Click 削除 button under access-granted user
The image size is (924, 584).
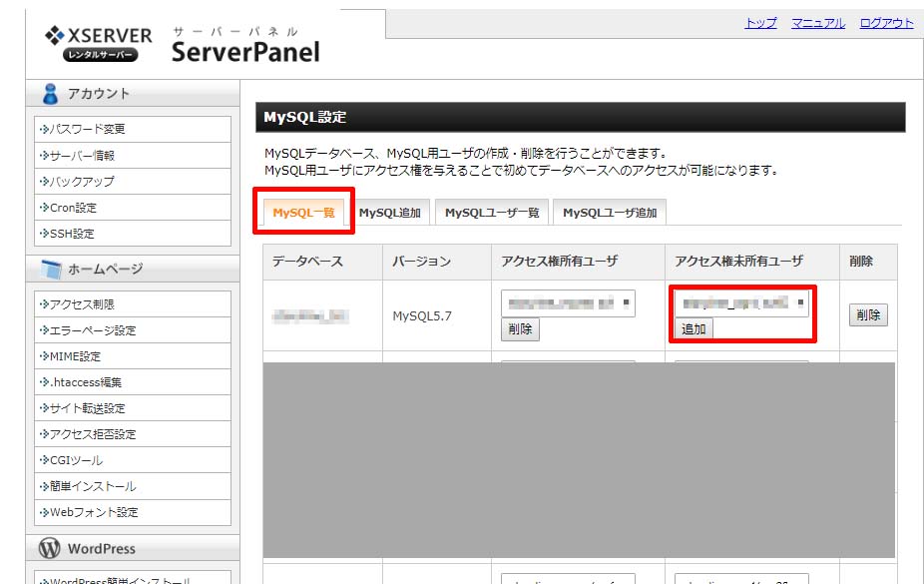(520, 329)
